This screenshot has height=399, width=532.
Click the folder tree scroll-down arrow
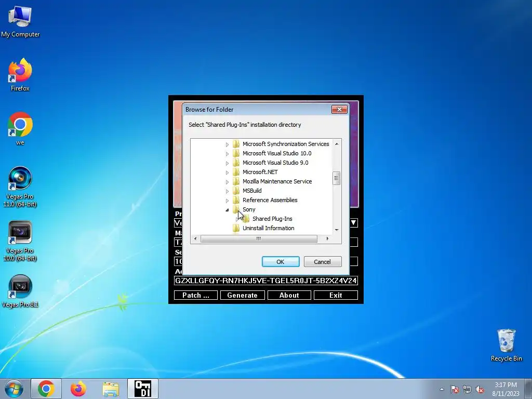click(337, 230)
